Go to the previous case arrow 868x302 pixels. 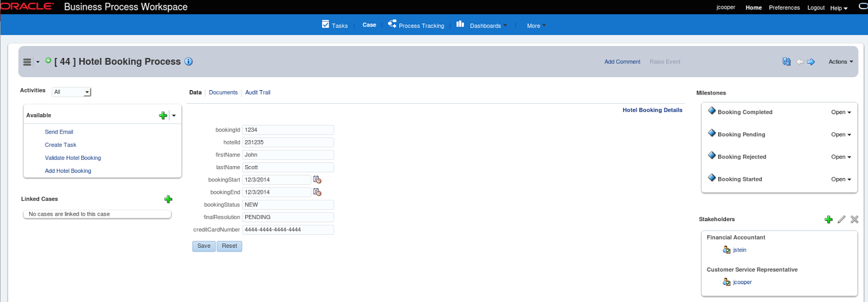(x=800, y=62)
